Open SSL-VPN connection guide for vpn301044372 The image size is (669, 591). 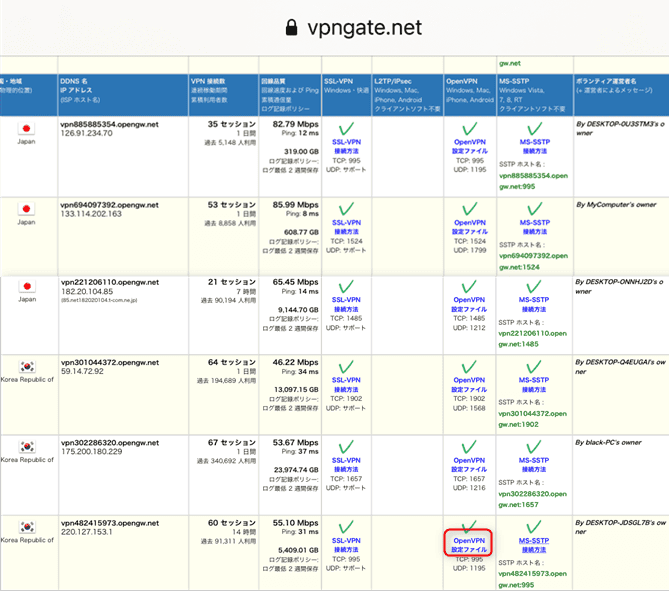(346, 384)
